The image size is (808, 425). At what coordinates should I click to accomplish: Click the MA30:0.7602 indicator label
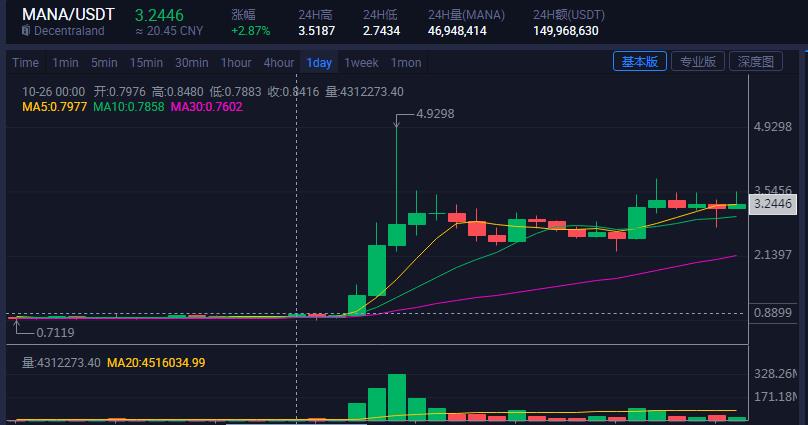(x=207, y=107)
